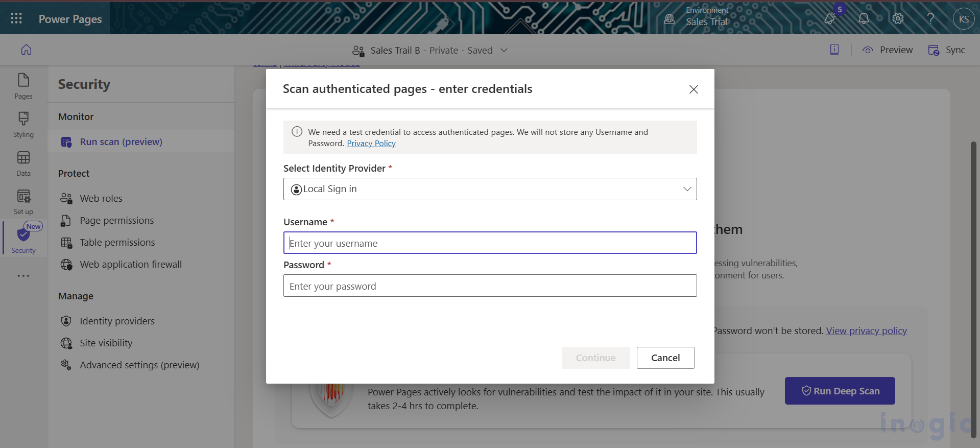Viewport: 980px width, 448px height.
Task: Open the settings gear
Action: coord(898,18)
